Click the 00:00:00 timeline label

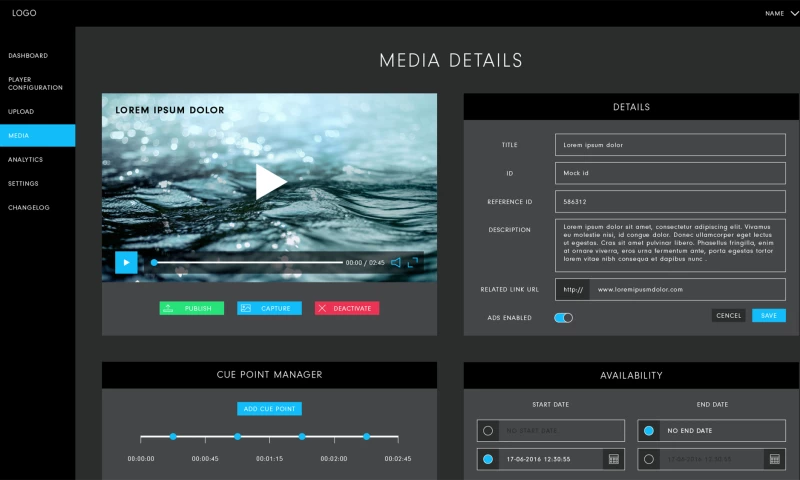(x=141, y=459)
